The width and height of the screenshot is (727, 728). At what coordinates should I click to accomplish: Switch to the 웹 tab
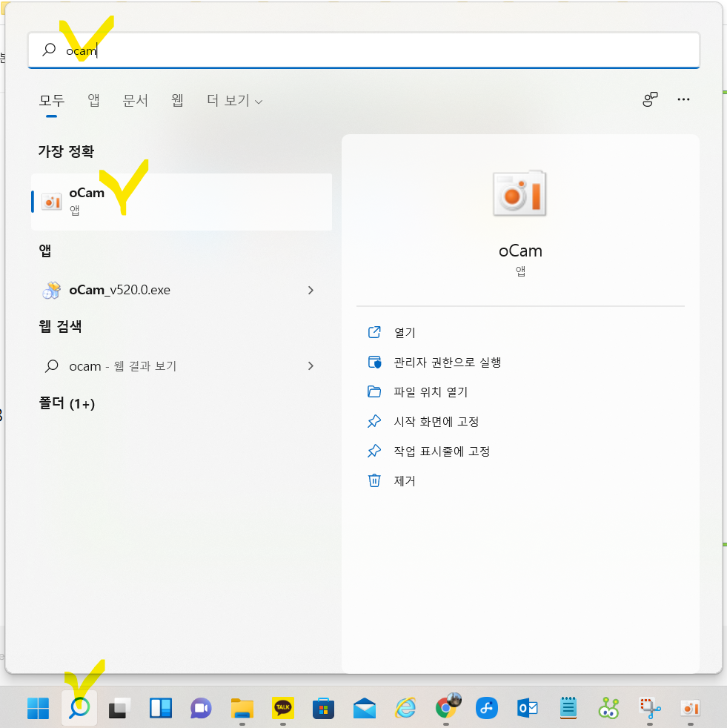[177, 100]
